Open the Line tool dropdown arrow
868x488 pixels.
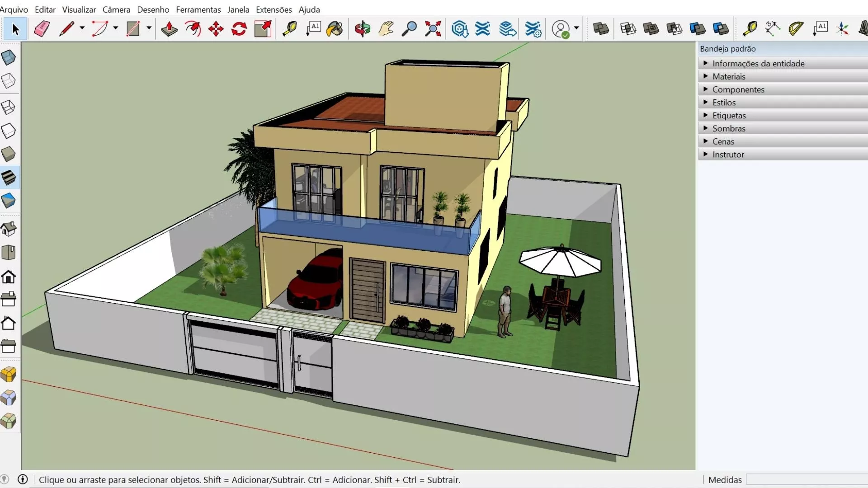pos(82,28)
